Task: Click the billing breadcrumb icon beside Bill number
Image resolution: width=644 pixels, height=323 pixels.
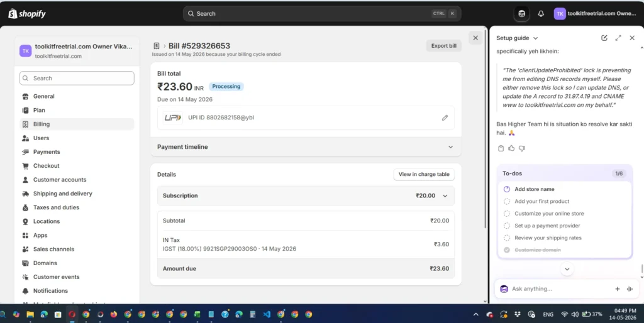Action: coord(156,46)
